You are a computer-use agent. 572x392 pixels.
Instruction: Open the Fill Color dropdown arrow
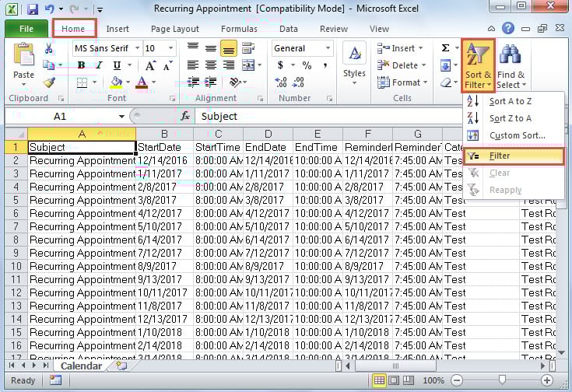[128, 82]
